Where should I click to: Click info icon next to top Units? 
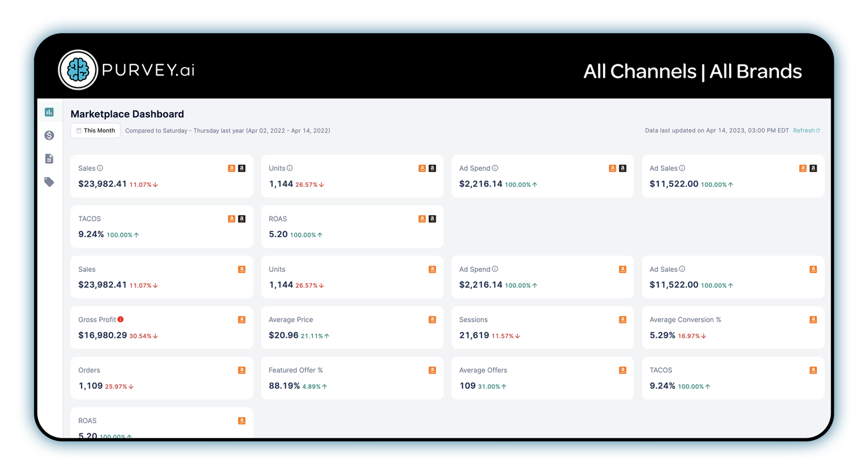(x=290, y=168)
